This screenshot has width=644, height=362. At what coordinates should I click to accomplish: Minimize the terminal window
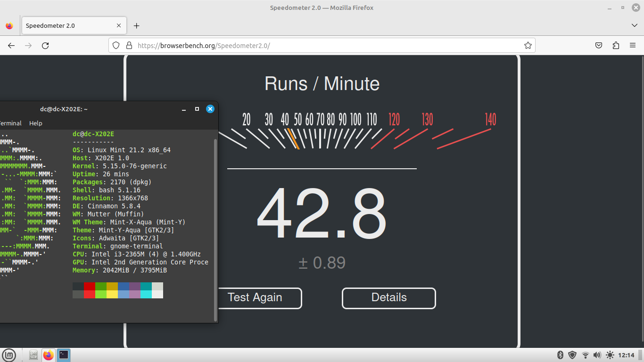point(184,109)
